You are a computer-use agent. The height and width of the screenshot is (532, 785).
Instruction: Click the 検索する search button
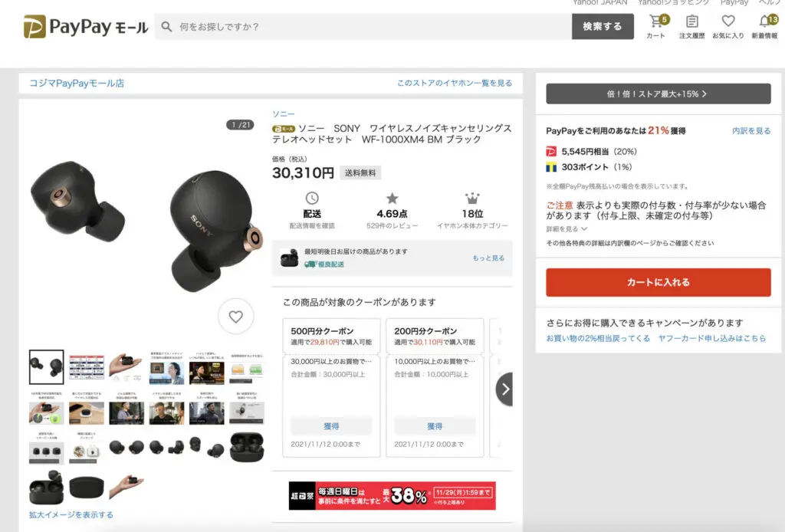(x=603, y=26)
